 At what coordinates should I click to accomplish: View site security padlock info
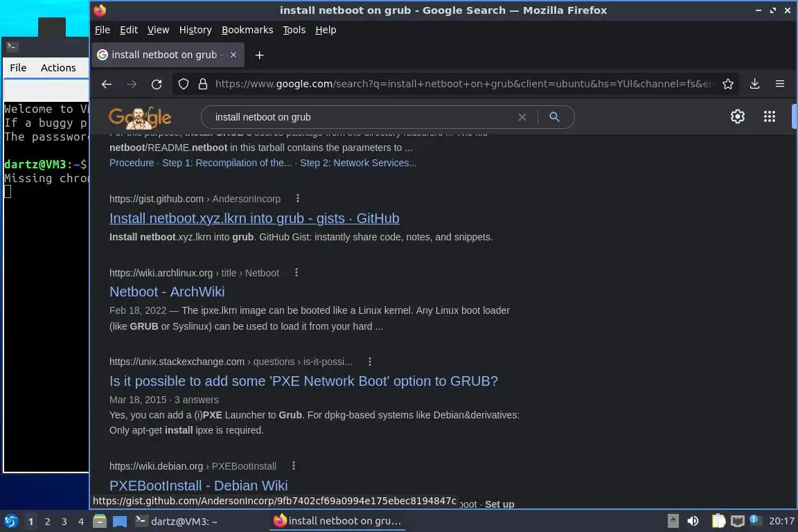tap(202, 84)
